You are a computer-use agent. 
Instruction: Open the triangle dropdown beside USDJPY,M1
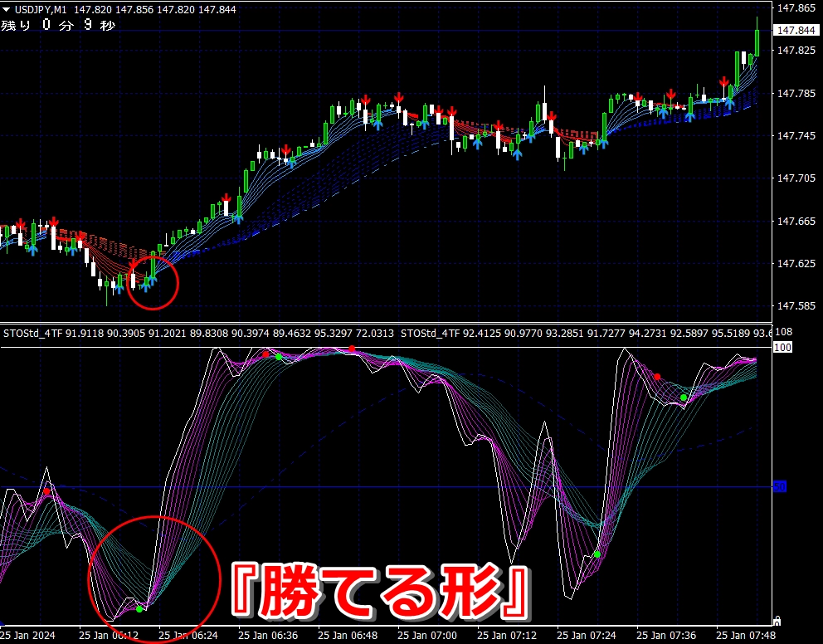7,9
